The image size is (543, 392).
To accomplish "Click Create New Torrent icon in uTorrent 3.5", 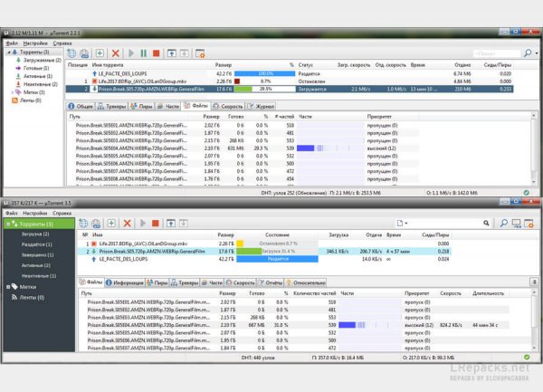I will pyautogui.click(x=111, y=223).
